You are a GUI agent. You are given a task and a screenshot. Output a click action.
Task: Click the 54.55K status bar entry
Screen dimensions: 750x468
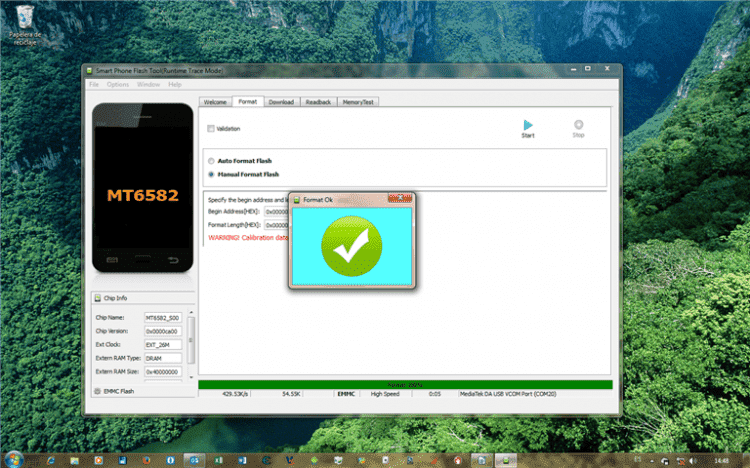(x=291, y=394)
